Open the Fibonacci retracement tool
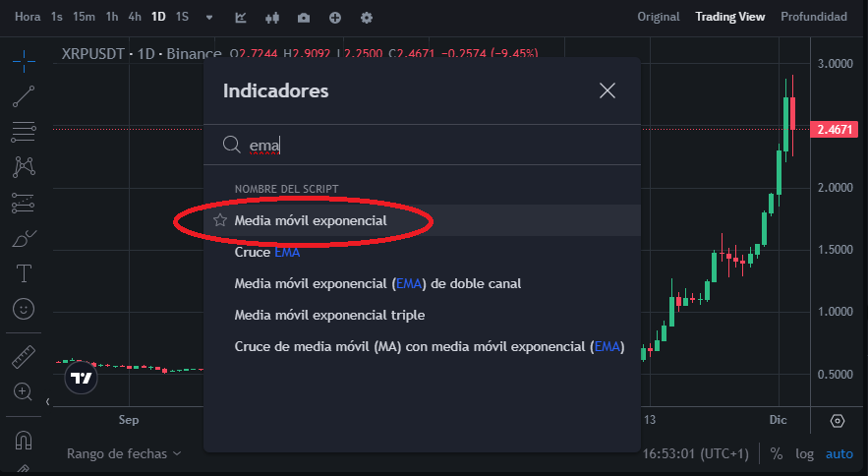The height and width of the screenshot is (476, 868). [24, 132]
